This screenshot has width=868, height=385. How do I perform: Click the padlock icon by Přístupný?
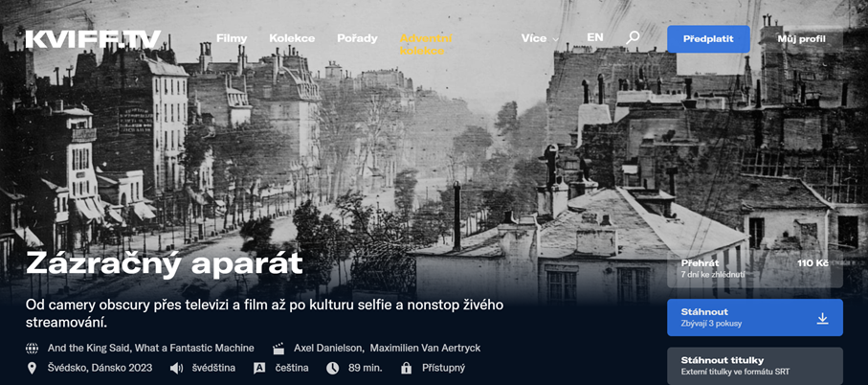406,369
